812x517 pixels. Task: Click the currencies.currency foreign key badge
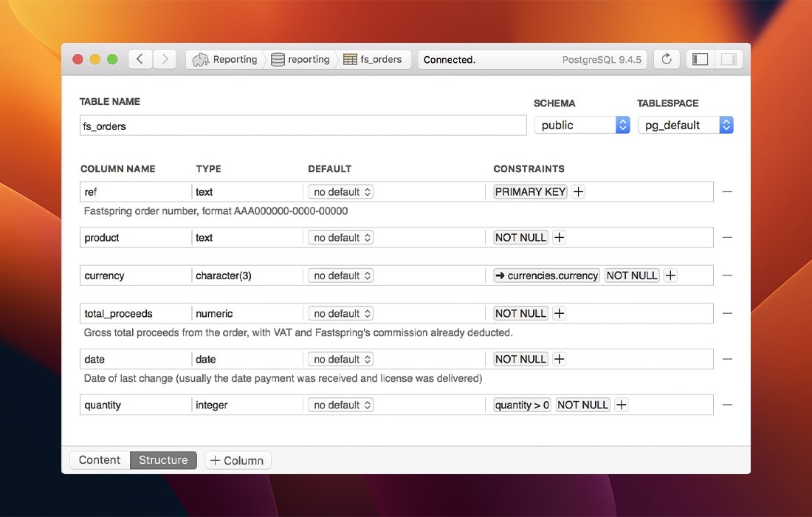pos(546,275)
